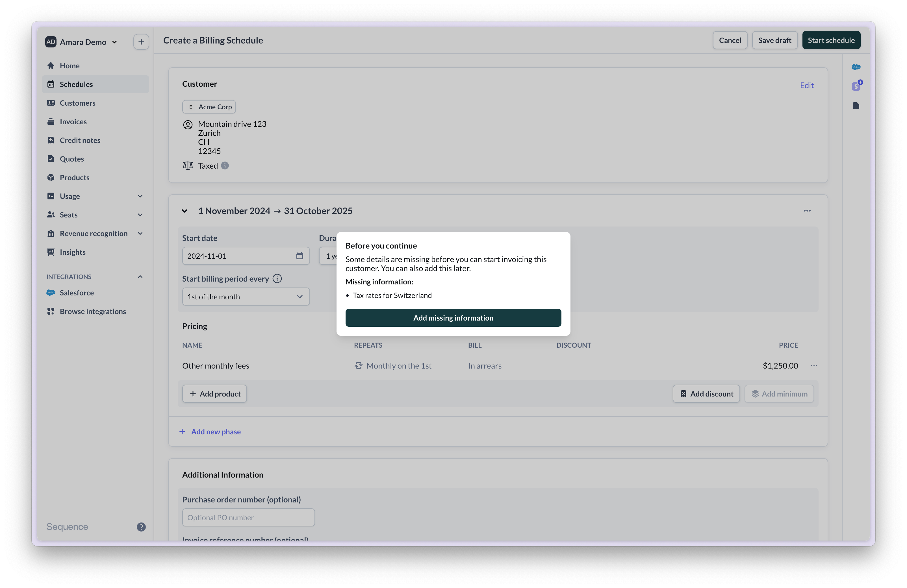Click the Credit notes icon

[x=51, y=140]
